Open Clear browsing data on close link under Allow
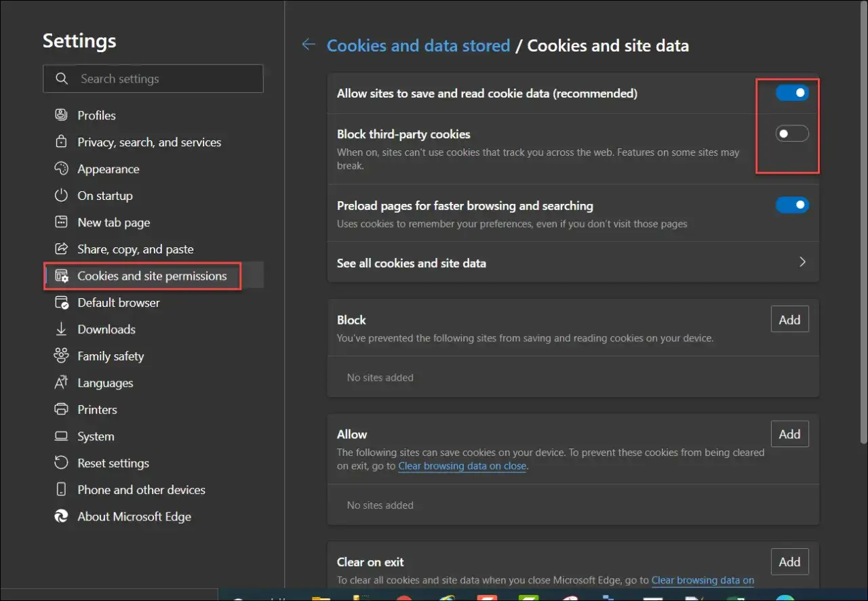The image size is (868, 601). 462,466
